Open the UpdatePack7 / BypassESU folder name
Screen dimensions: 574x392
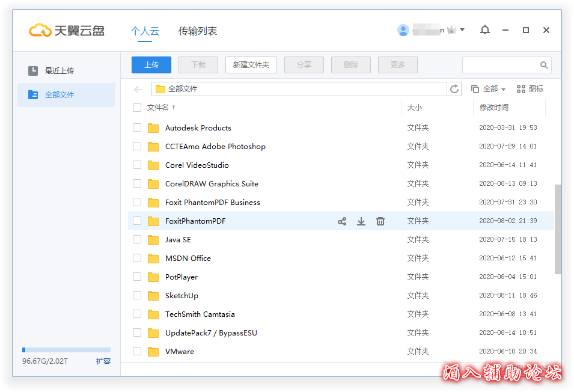click(x=211, y=333)
